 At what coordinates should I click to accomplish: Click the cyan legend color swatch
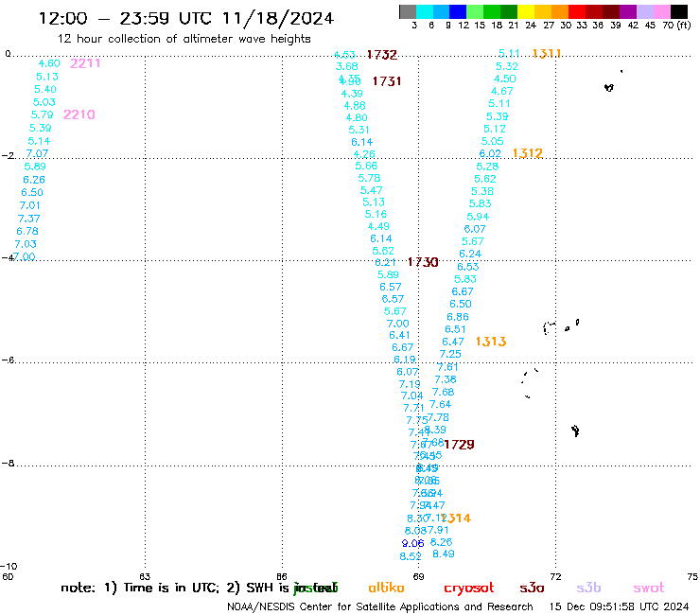click(x=425, y=11)
